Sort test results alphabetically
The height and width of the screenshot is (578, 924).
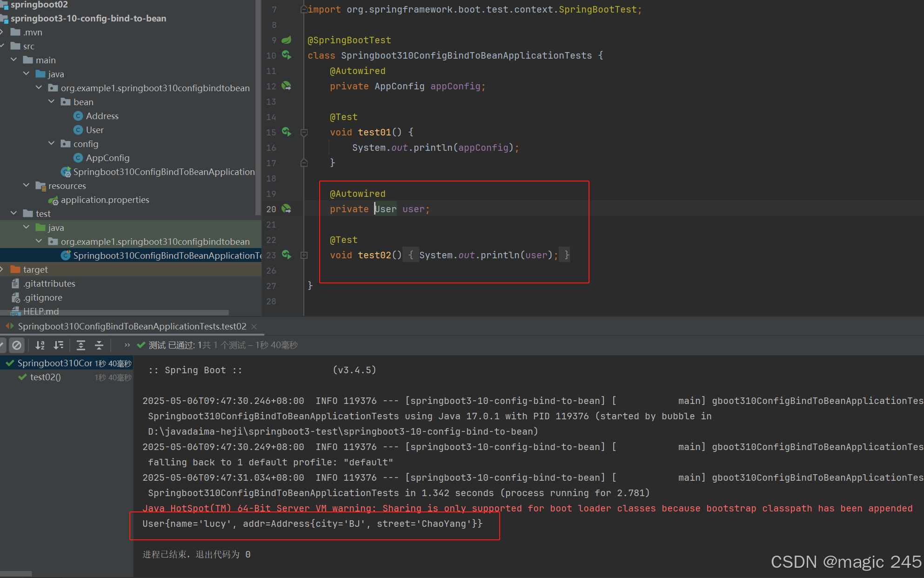pyautogui.click(x=40, y=345)
